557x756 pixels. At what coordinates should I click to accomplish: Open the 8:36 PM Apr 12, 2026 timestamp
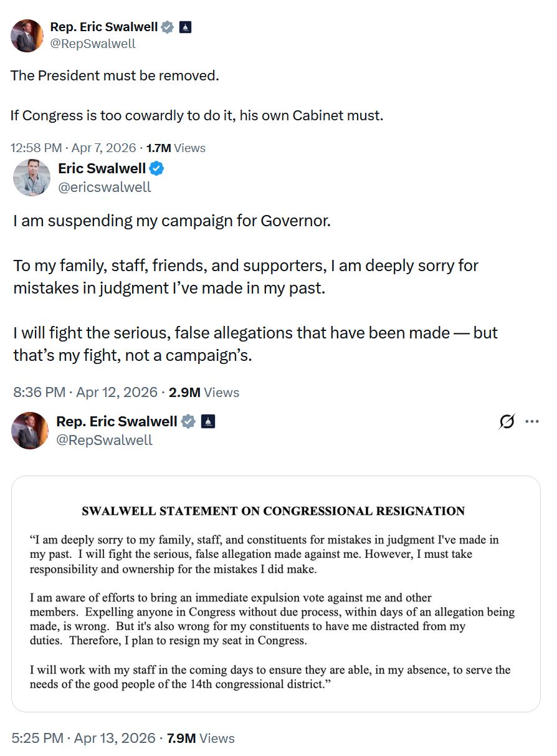[85, 392]
